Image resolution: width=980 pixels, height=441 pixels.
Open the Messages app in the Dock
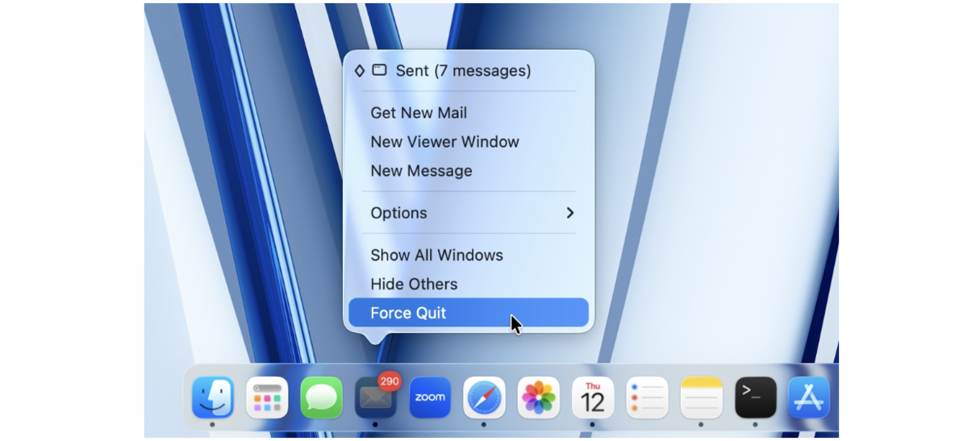[321, 397]
